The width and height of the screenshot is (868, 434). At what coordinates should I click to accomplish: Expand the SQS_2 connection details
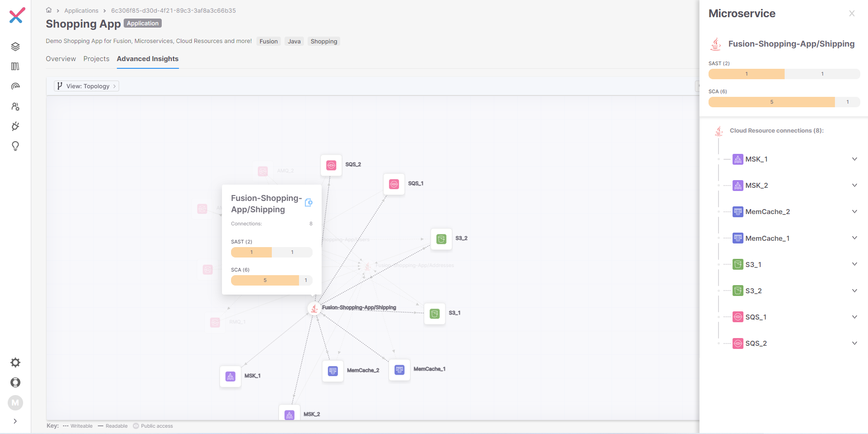[x=854, y=343]
